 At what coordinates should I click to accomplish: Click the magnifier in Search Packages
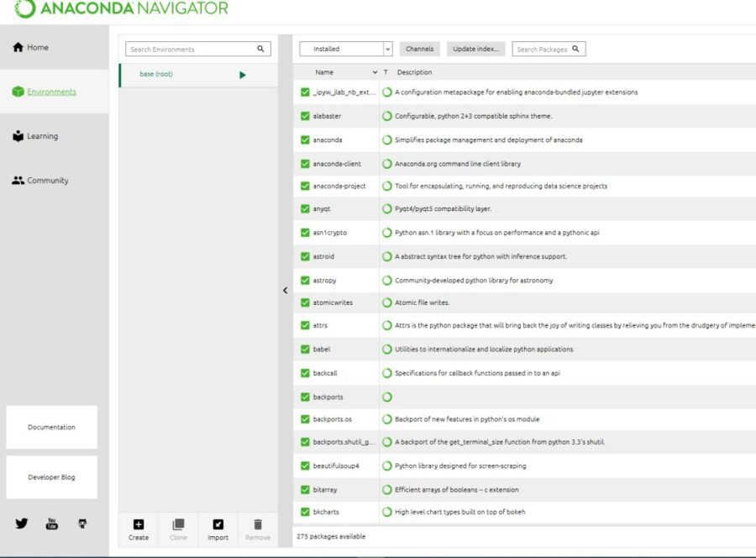coord(575,49)
